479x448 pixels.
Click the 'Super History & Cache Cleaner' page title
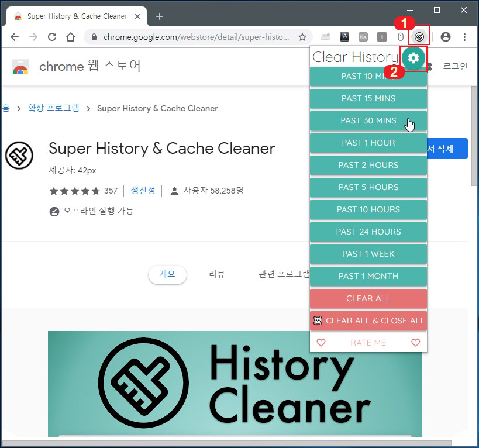tap(162, 149)
